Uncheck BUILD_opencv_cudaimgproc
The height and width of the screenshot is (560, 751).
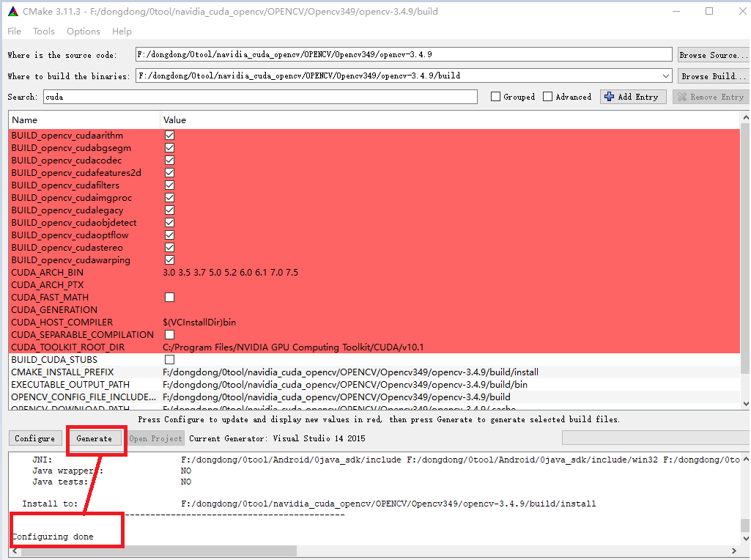(x=169, y=198)
